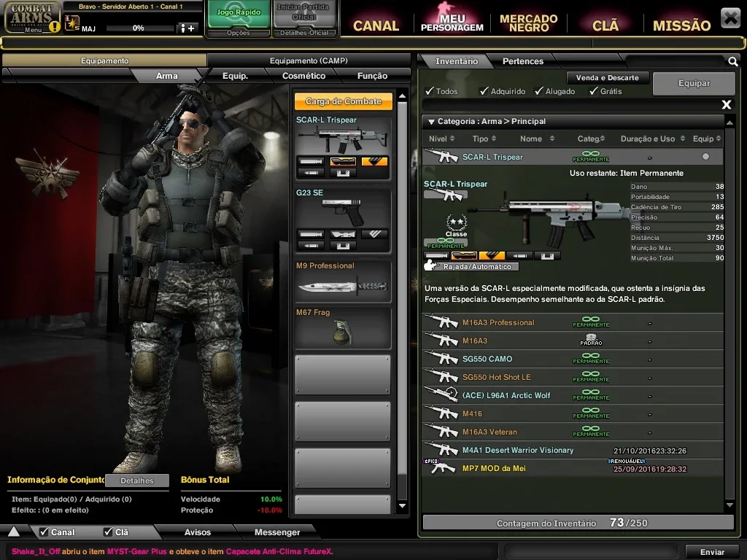Select the M67 Frag grenade slot
This screenshot has height=560, width=747.
click(x=343, y=328)
